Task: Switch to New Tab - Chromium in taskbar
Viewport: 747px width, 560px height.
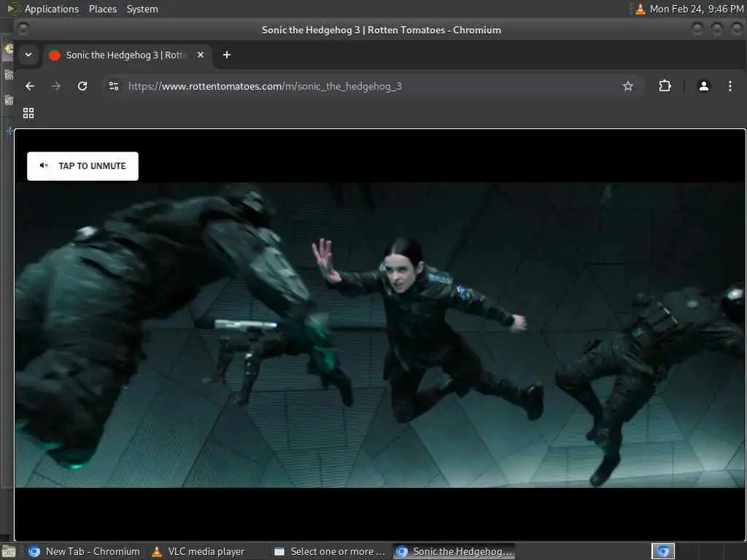Action: pos(85,551)
